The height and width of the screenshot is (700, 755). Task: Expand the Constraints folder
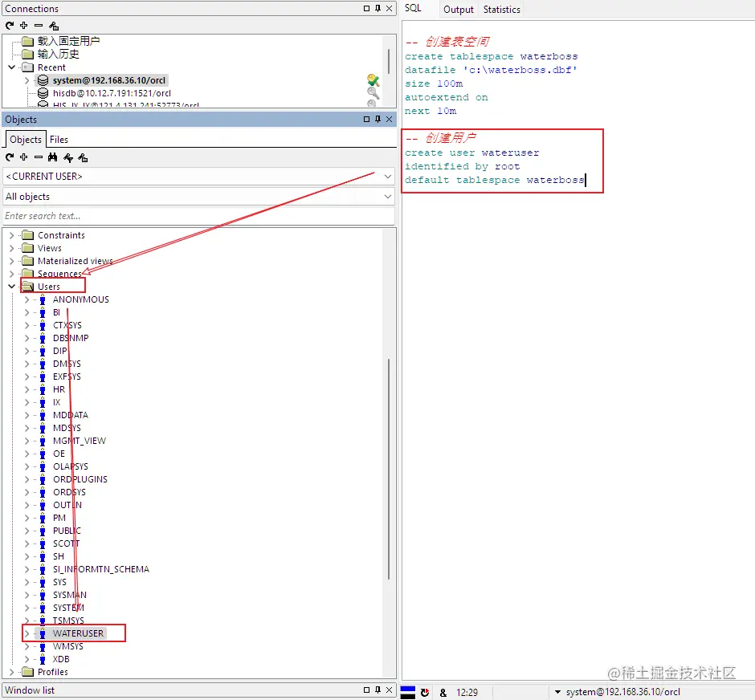(x=11, y=235)
